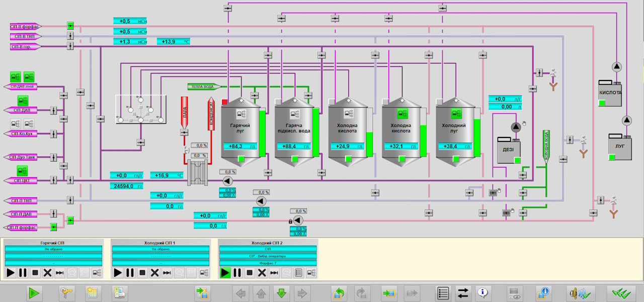The height and width of the screenshot is (302, 644).
Task: Click the monitor view icon with eye
Action: coord(515,292)
